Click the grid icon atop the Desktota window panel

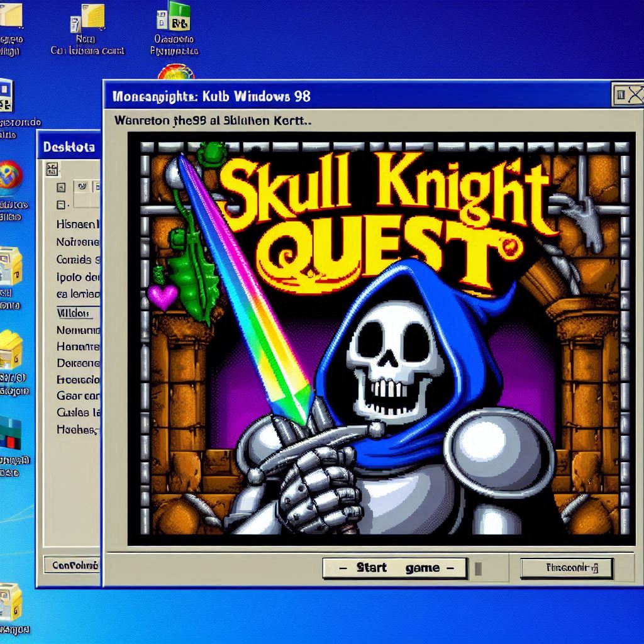tap(52, 169)
